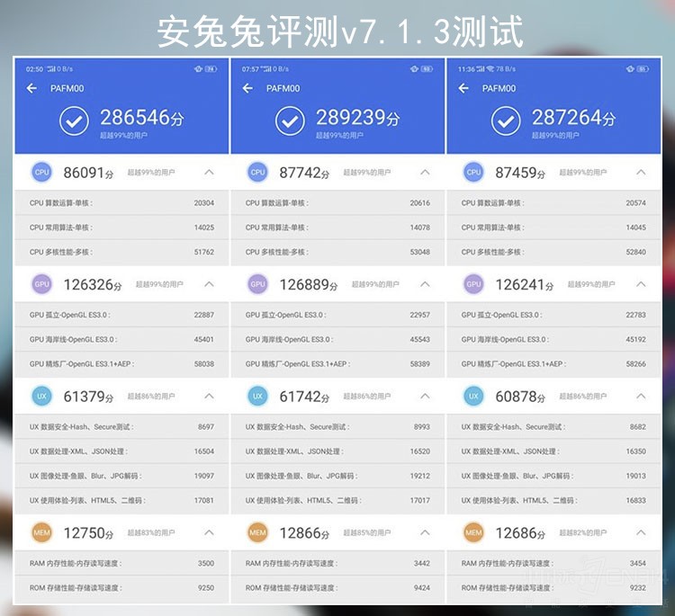Viewport: 675px width, 616px height.
Task: Click battery icon in 11:36 status bar
Action: pyautogui.click(x=643, y=69)
